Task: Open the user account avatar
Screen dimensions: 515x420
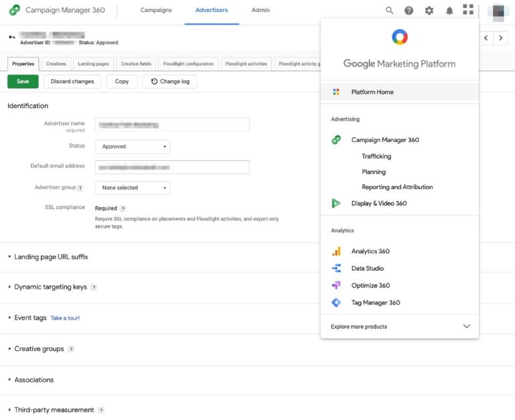Action: [x=499, y=12]
